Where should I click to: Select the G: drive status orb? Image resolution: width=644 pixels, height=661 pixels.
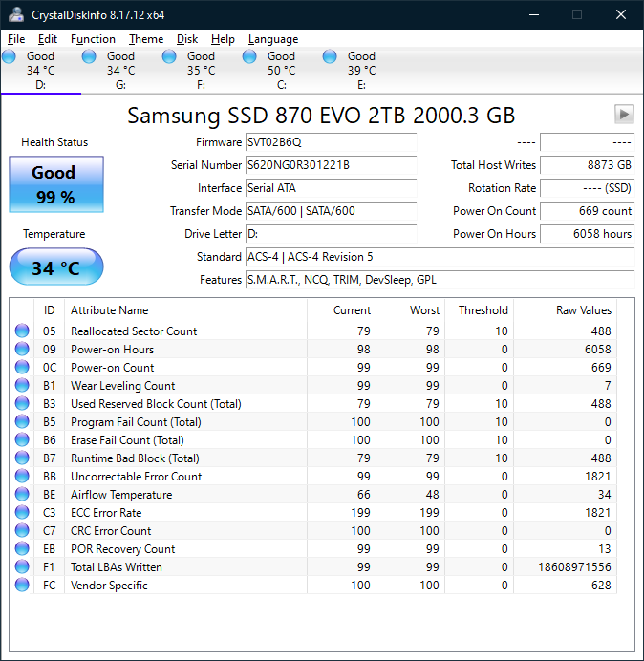pos(89,56)
